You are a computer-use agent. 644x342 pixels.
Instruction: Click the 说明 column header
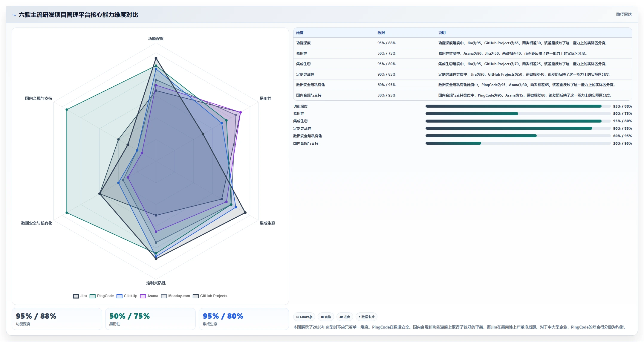(x=442, y=33)
